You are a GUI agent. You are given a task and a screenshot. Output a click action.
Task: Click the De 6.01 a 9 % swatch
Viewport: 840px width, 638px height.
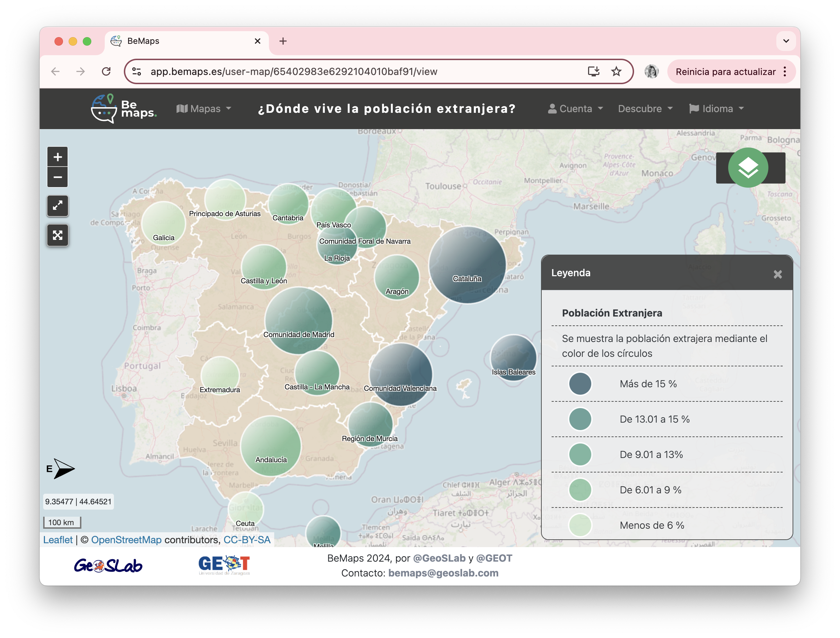580,490
